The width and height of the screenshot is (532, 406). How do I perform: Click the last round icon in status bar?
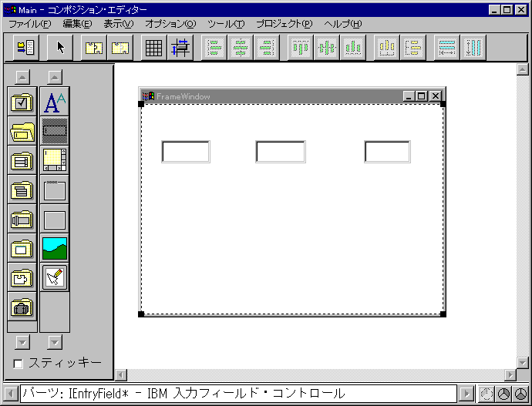[x=520, y=394]
